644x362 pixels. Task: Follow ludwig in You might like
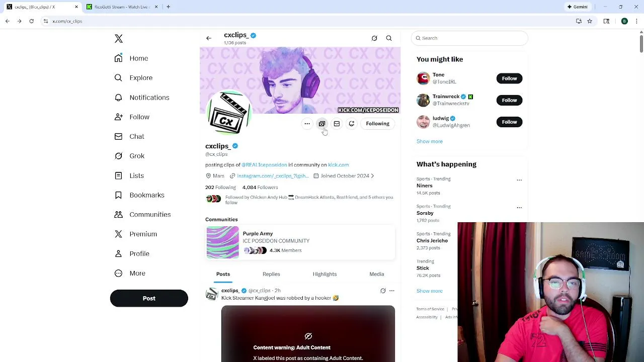click(x=509, y=122)
